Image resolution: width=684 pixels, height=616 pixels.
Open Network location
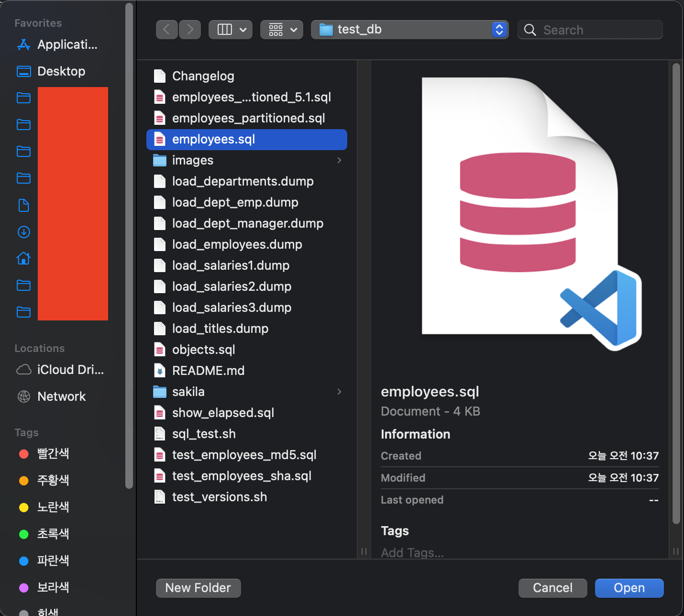point(51,396)
